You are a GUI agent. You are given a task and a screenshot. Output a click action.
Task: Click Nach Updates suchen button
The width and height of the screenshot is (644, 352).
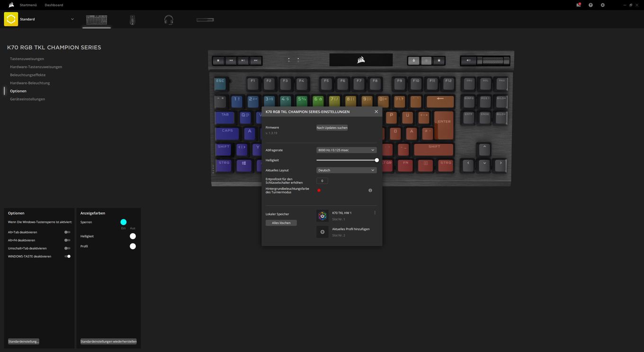(x=332, y=127)
